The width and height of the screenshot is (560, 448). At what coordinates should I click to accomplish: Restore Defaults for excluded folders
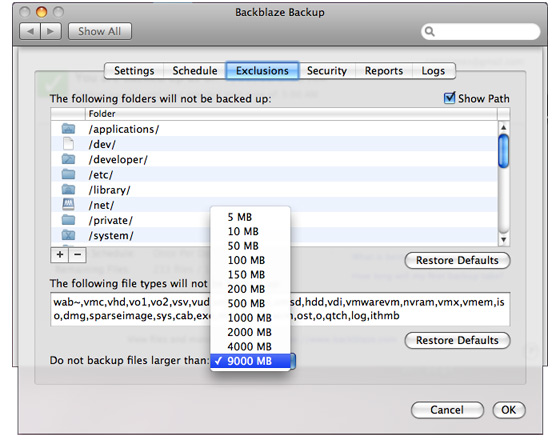[457, 260]
